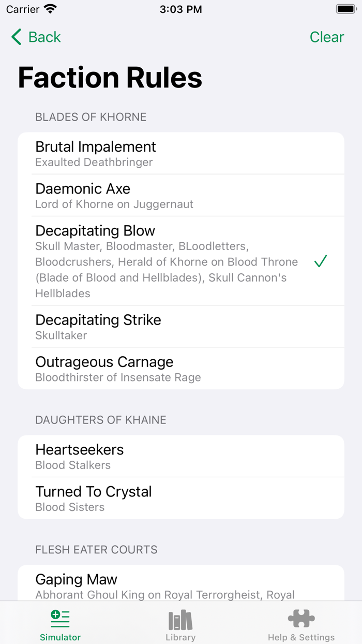Open Help & Settings puzzle icon
362x644 pixels.
pyautogui.click(x=301, y=619)
